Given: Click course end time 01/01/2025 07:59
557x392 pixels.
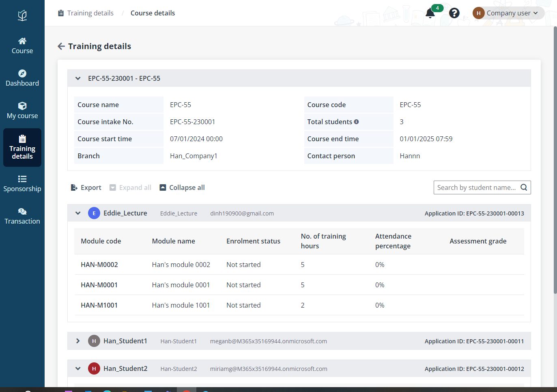Looking at the screenshot, I should coord(426,139).
